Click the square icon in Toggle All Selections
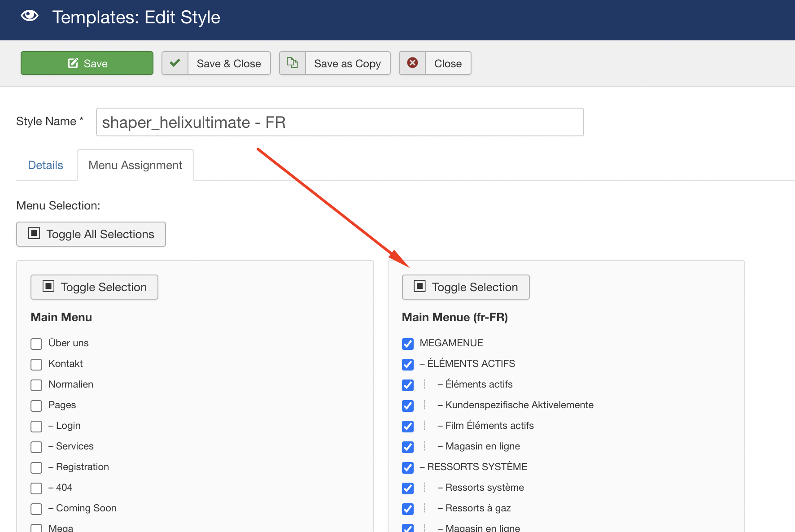Viewport: 795px width, 532px height. point(34,233)
